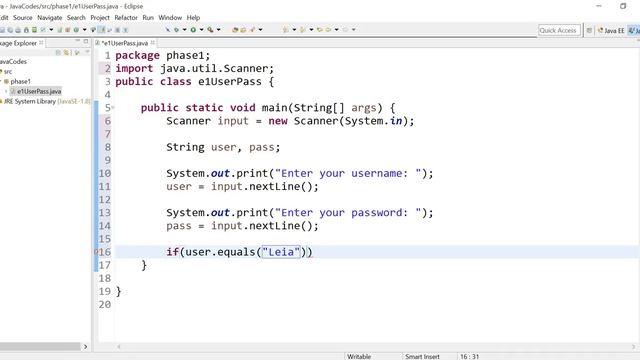This screenshot has height=360, width=640.
Task: Click the New Java Package icon
Action: tap(68, 30)
